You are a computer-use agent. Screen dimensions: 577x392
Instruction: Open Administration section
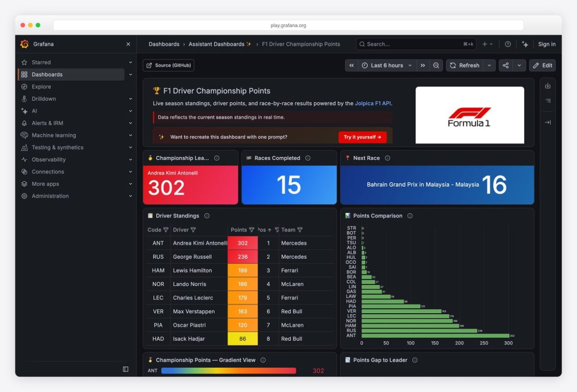50,196
